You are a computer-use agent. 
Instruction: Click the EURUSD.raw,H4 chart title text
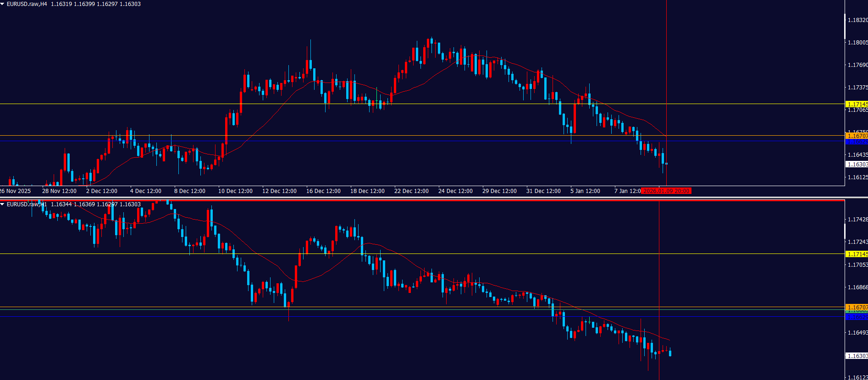[27, 4]
